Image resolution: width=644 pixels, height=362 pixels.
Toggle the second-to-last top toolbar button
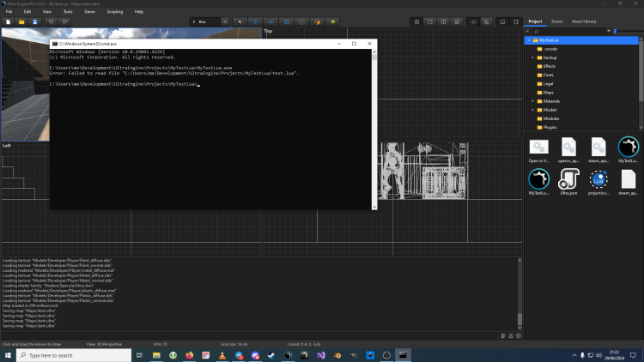click(x=502, y=21)
